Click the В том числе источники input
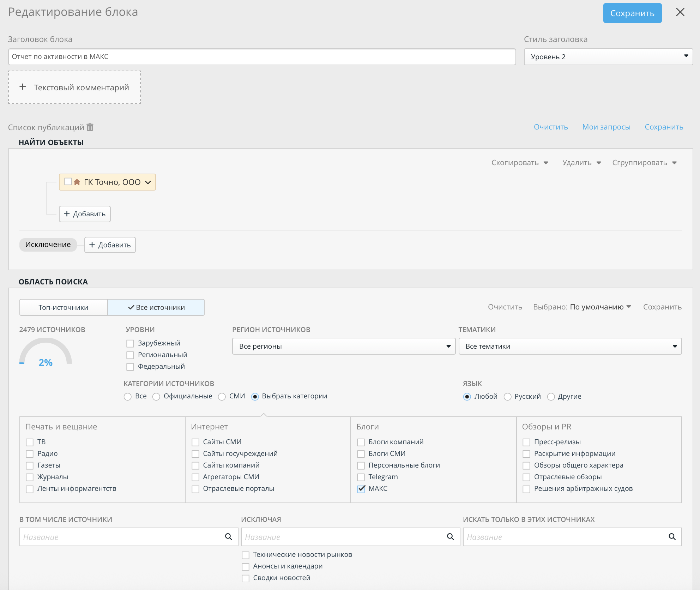This screenshot has height=590, width=700. point(129,537)
